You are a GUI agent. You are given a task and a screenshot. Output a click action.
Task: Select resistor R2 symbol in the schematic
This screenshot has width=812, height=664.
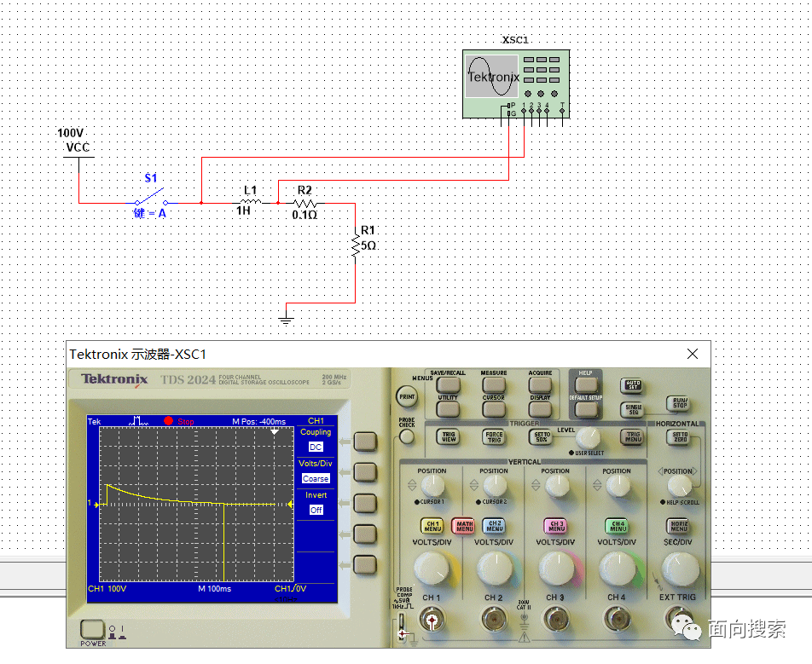click(305, 204)
